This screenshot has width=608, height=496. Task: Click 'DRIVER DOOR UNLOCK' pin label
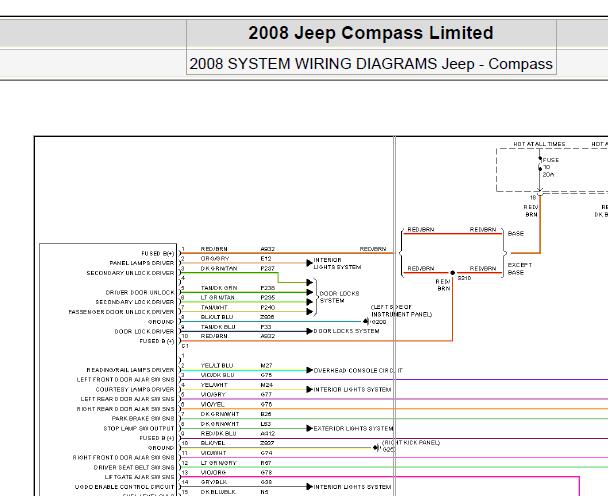pos(140,292)
